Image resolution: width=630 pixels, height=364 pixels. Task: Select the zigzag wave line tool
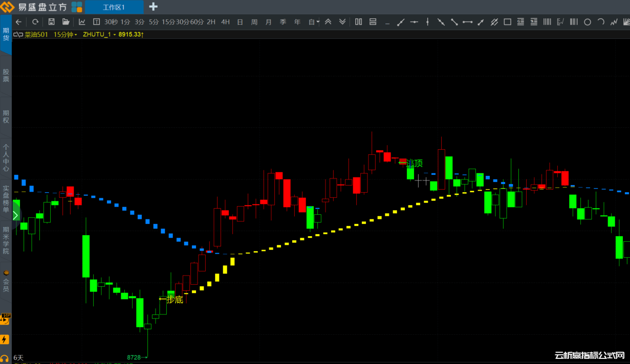(614, 22)
